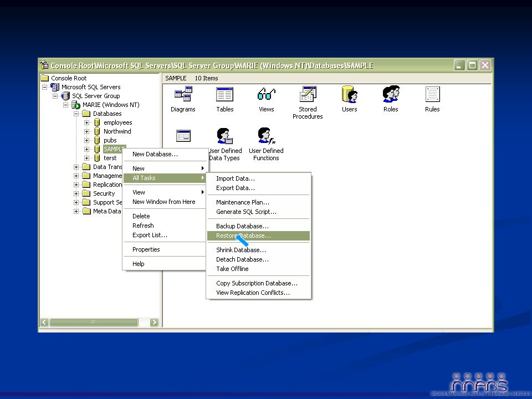Image resolution: width=532 pixels, height=399 pixels.
Task: Click the Microsoft SQL Servers icon
Action: 55,87
